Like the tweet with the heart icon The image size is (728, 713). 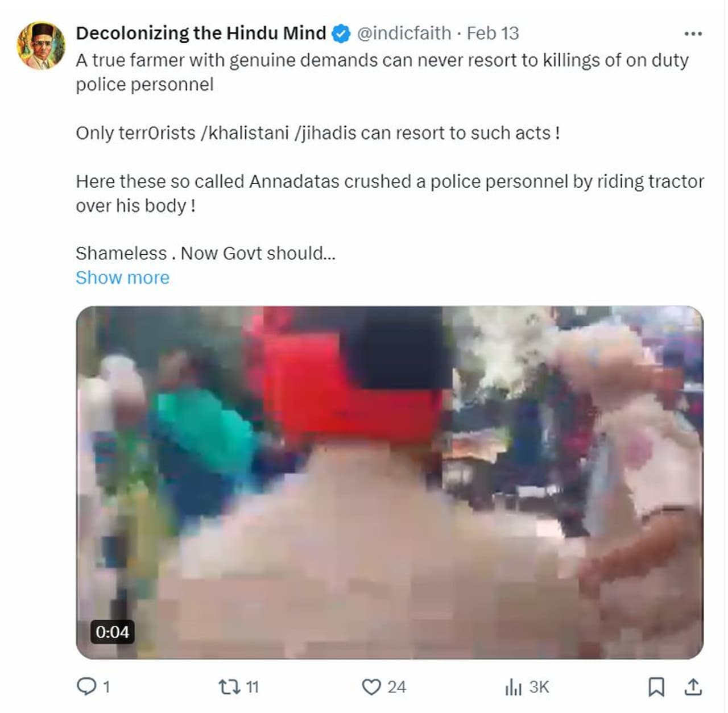(x=371, y=687)
